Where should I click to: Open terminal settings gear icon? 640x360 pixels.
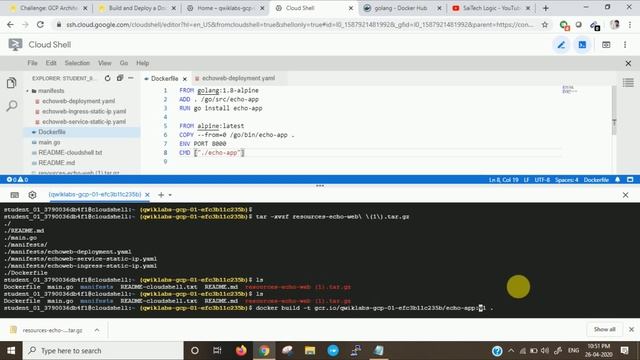coord(32,195)
